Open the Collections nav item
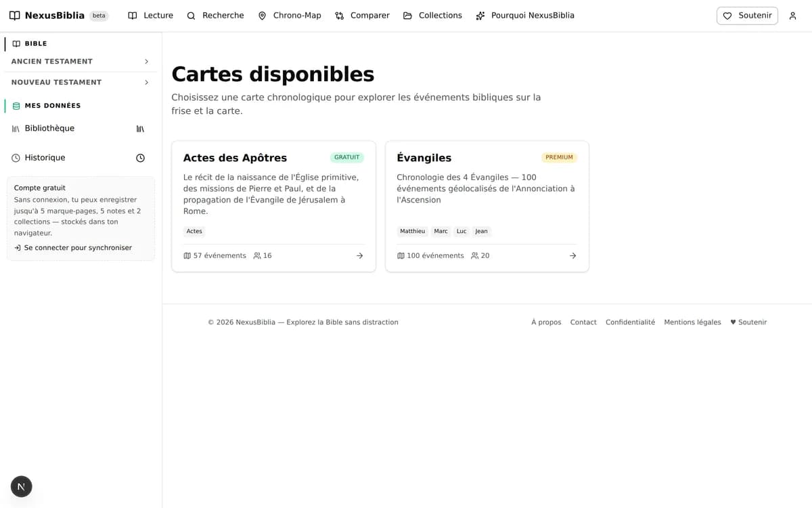The height and width of the screenshot is (508, 812). click(432, 16)
